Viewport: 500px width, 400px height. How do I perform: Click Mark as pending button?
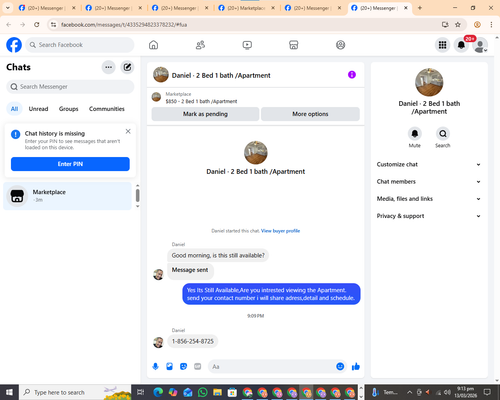(205, 114)
